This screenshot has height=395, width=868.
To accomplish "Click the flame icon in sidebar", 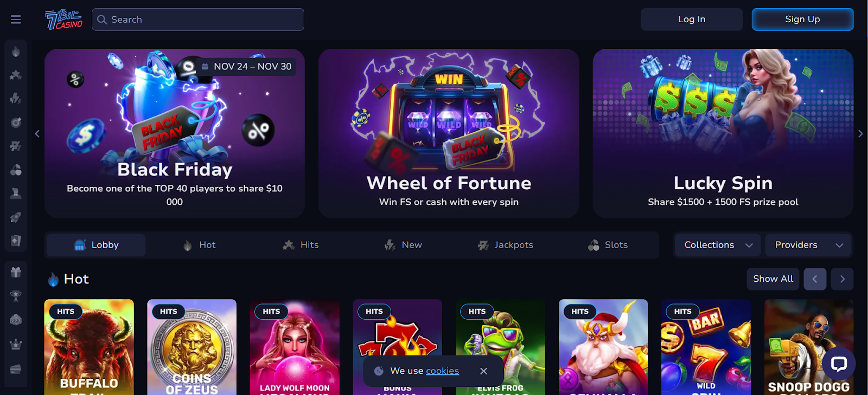I will point(16,51).
